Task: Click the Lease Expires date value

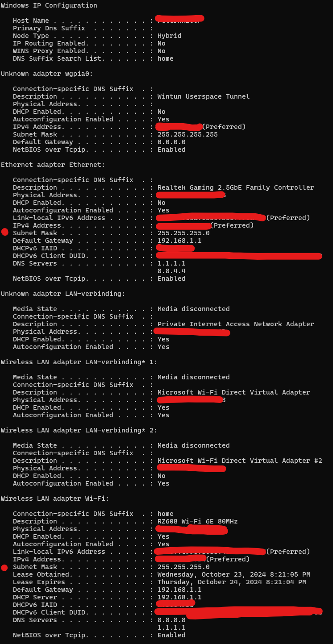Action: click(232, 582)
